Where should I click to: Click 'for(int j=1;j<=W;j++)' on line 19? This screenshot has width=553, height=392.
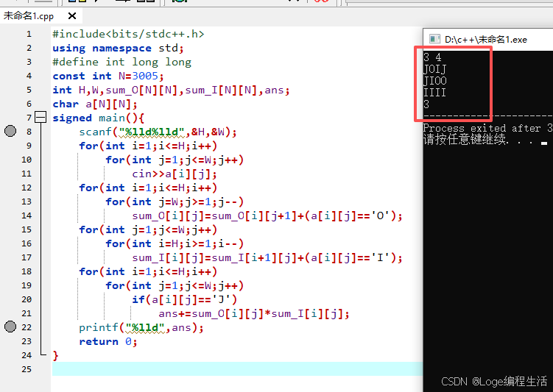click(175, 285)
